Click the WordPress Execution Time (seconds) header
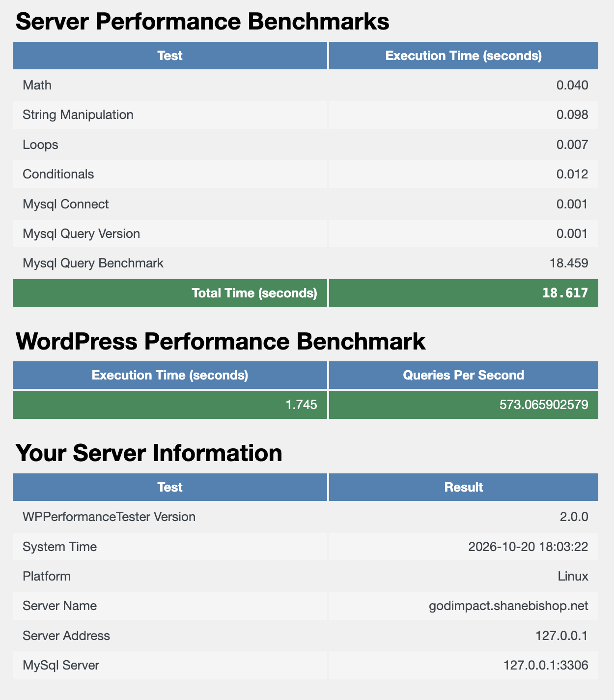This screenshot has height=700, width=614. 170,375
